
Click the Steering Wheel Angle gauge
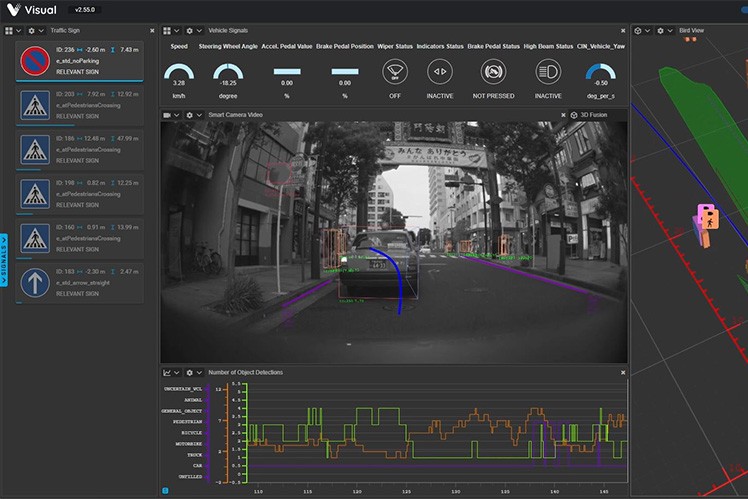click(228, 72)
